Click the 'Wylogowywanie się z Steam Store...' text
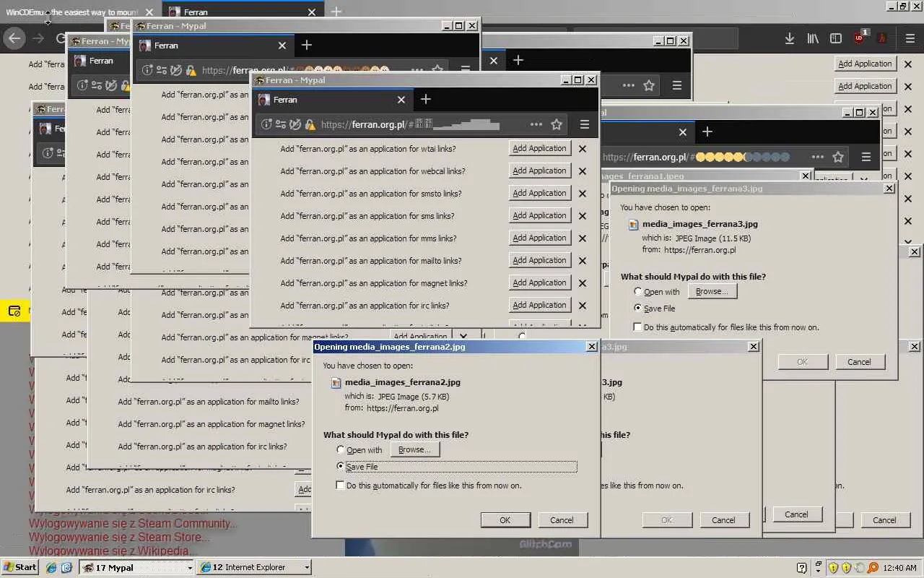Screen dimensions: 924x578 (120, 537)
